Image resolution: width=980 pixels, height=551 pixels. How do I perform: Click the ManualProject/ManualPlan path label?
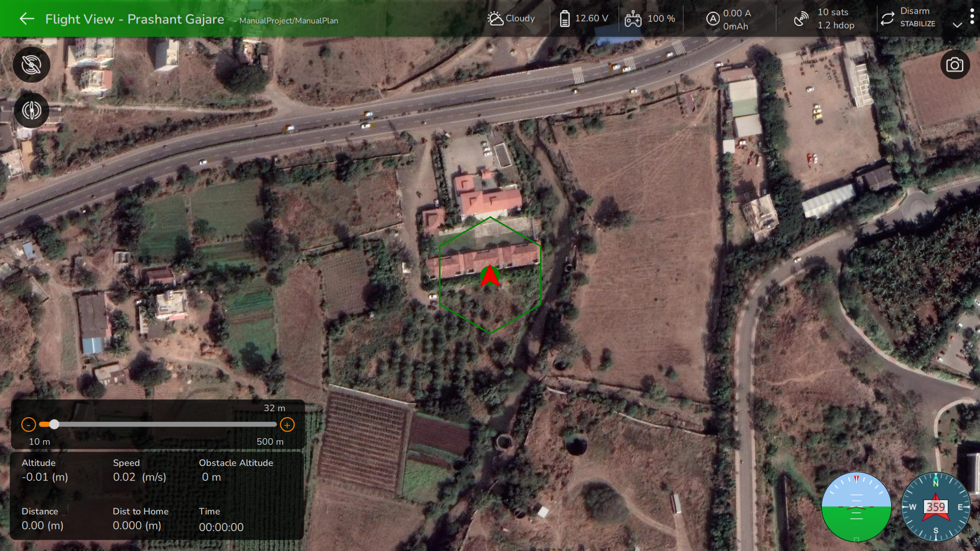tap(288, 21)
